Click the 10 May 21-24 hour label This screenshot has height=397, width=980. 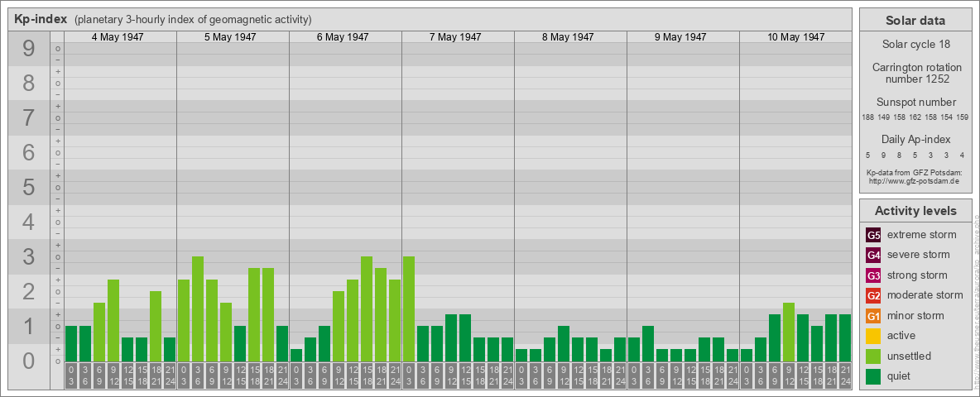[845, 375]
